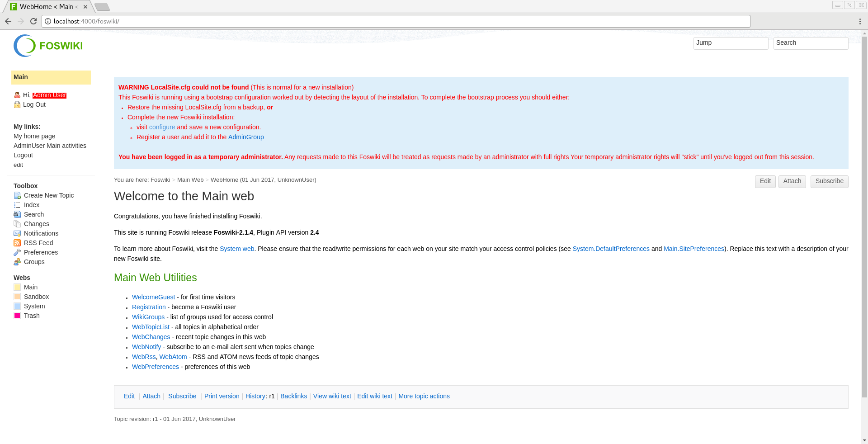868x444 pixels.
Task: Click the Create New Topic icon
Action: 17,195
